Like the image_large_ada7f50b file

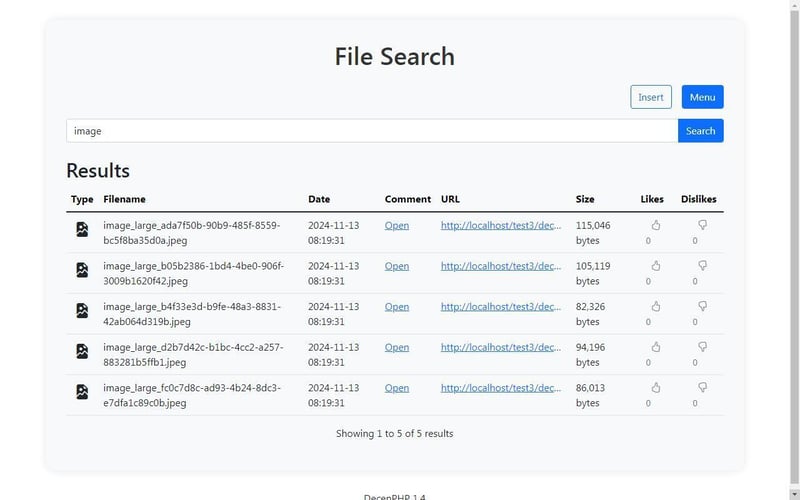(x=656, y=225)
